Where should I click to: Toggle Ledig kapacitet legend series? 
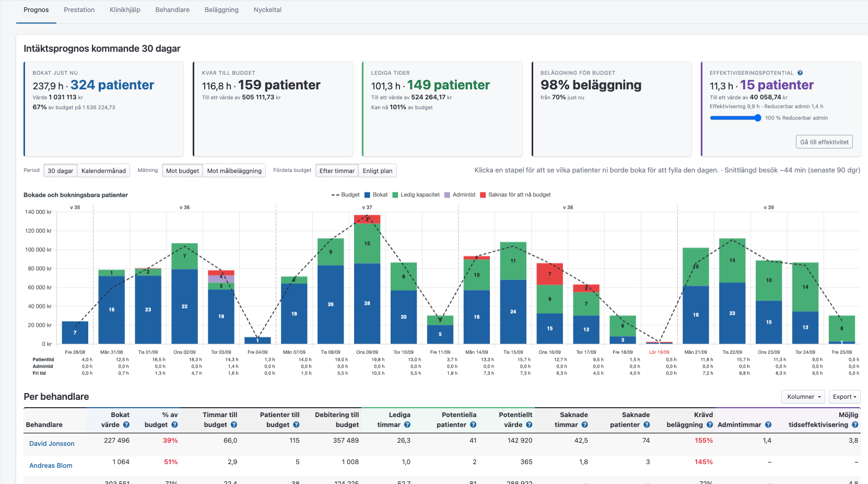[x=416, y=195]
